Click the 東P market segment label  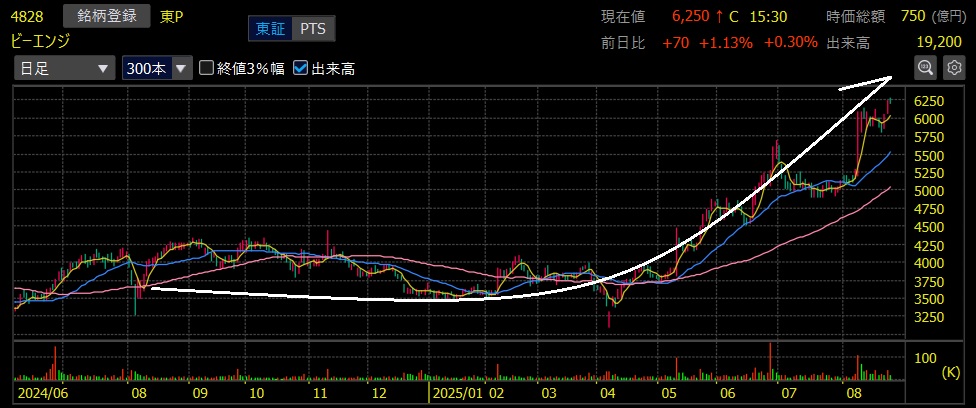174,16
